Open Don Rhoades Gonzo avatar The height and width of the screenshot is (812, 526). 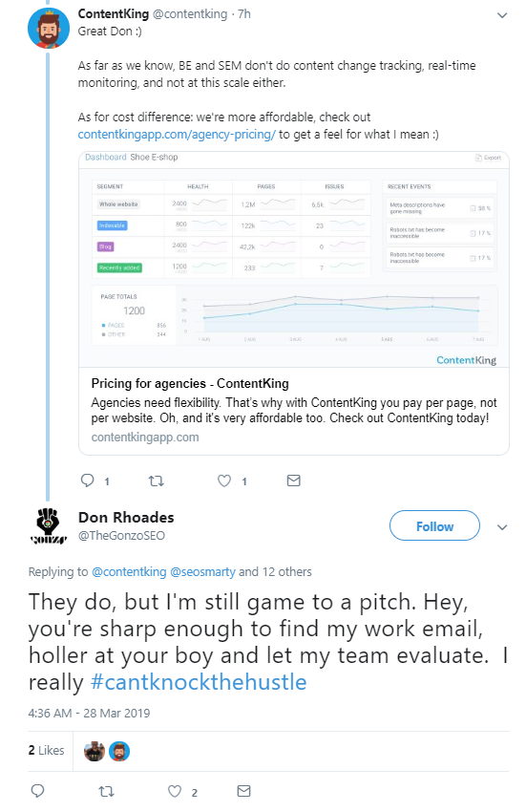48,526
